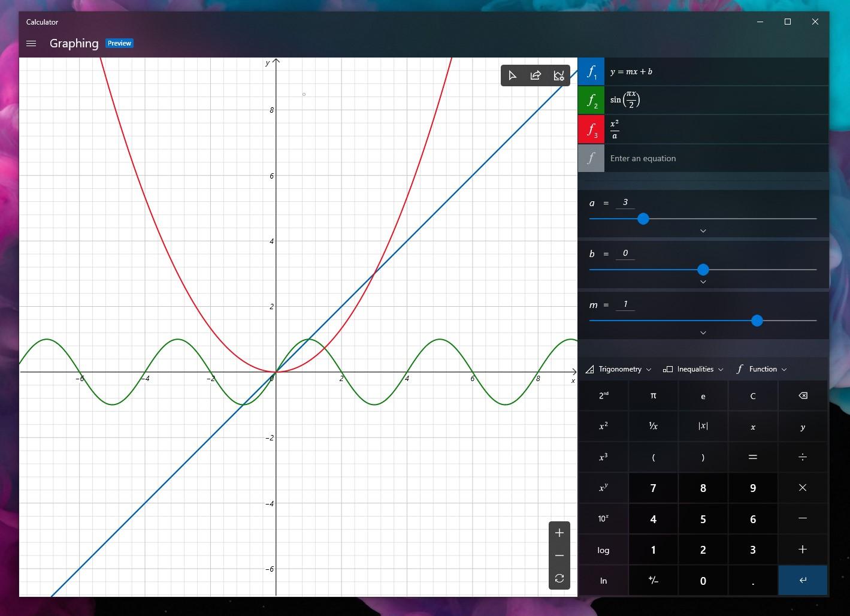Reset the graph view with refresh icon
This screenshot has width=850, height=616.
[x=559, y=578]
